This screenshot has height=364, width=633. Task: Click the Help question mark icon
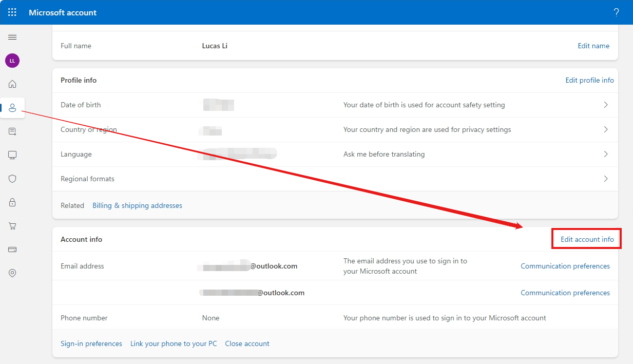tap(616, 12)
